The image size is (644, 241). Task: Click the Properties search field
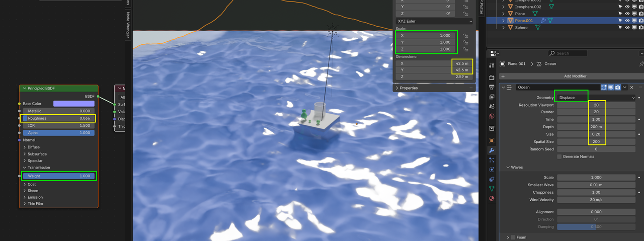[568, 53]
